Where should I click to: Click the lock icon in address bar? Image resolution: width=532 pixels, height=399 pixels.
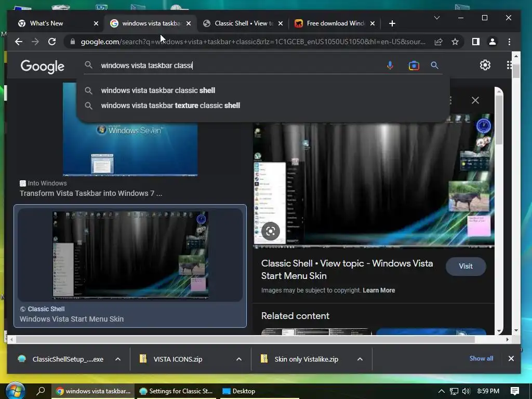(x=72, y=42)
